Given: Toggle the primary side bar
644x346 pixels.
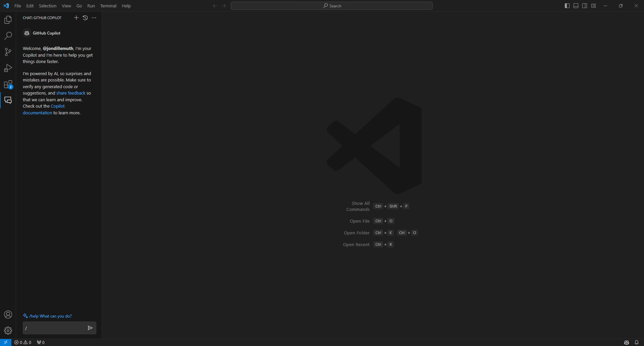Looking at the screenshot, I should [567, 6].
